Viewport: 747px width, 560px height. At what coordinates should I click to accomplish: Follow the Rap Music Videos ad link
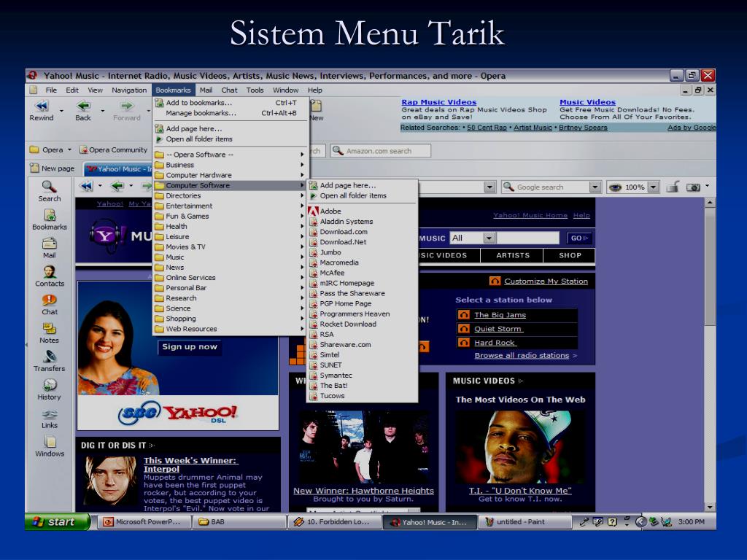click(x=438, y=102)
